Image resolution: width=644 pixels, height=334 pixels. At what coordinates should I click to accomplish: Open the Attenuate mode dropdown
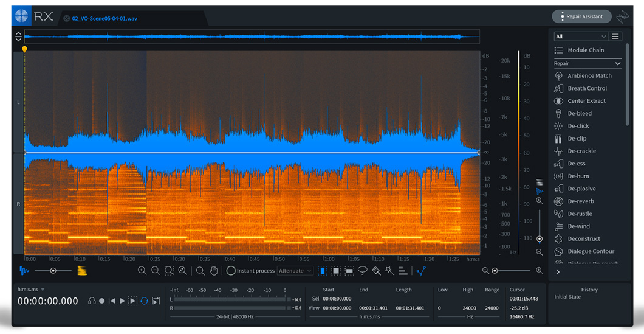pos(295,271)
